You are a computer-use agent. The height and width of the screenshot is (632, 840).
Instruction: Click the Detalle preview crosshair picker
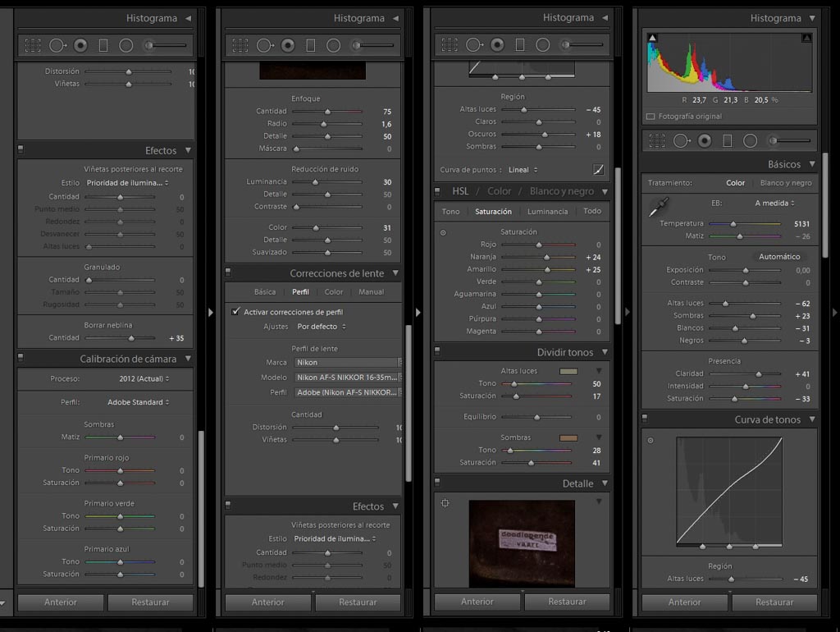click(x=445, y=503)
